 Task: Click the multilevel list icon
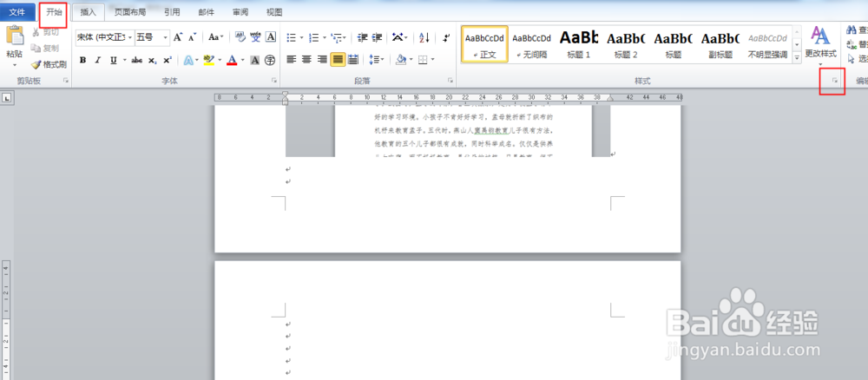coord(336,37)
